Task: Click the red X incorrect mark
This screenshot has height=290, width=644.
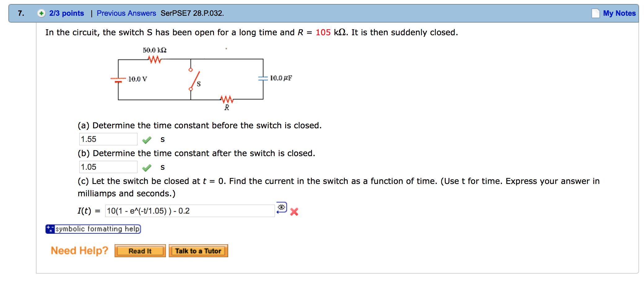Action: pyautogui.click(x=294, y=211)
